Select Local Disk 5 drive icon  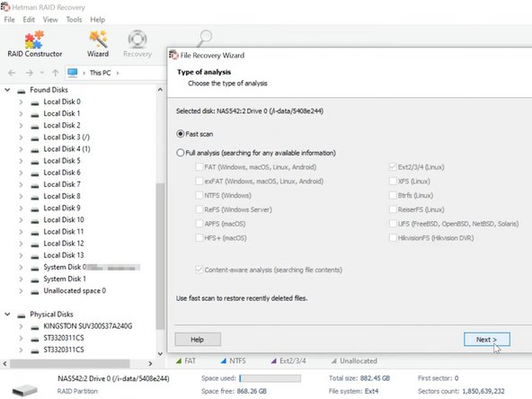(35, 162)
